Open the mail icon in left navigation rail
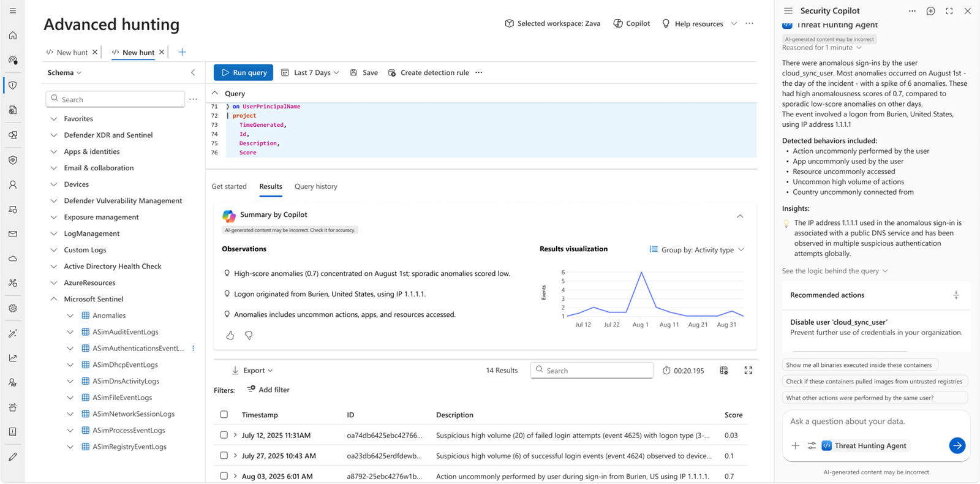This screenshot has width=980, height=484. coord(13,234)
